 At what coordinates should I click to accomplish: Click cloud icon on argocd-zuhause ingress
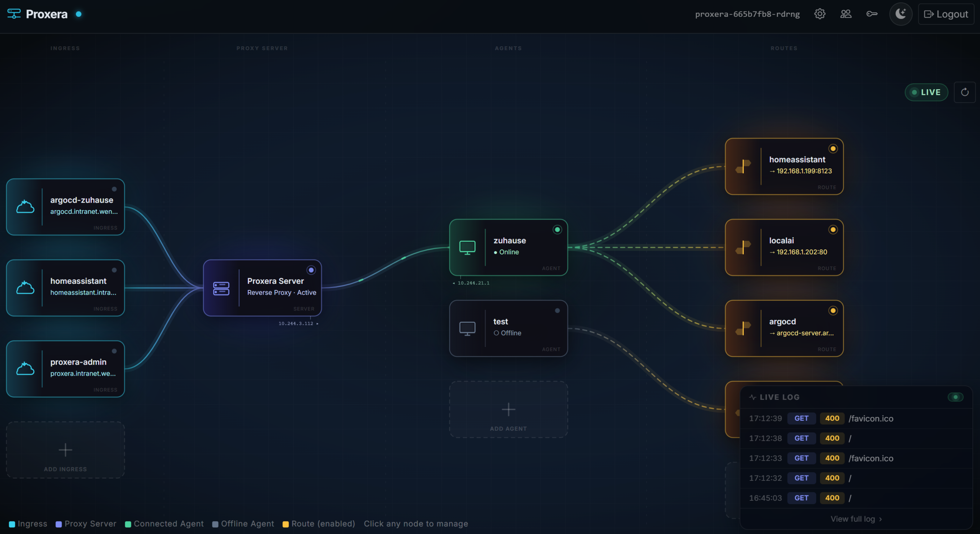pyautogui.click(x=25, y=207)
